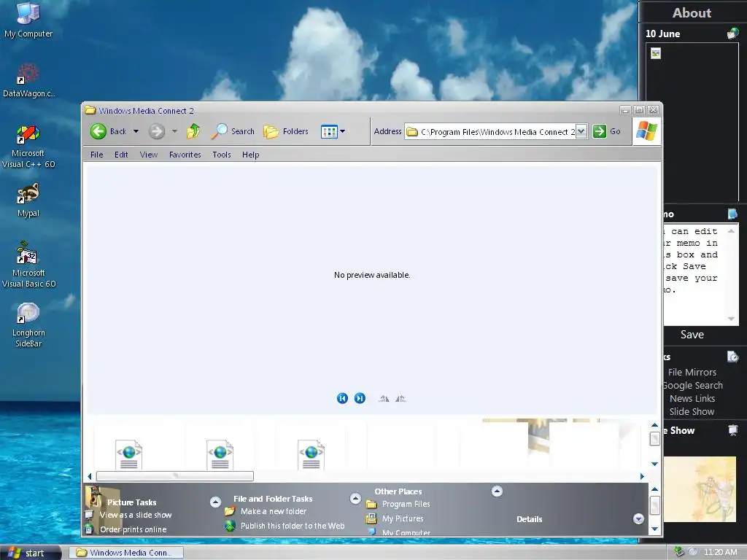The image size is (747, 560).
Task: Open the Longhorn SideBar shortcut
Action: point(28,324)
